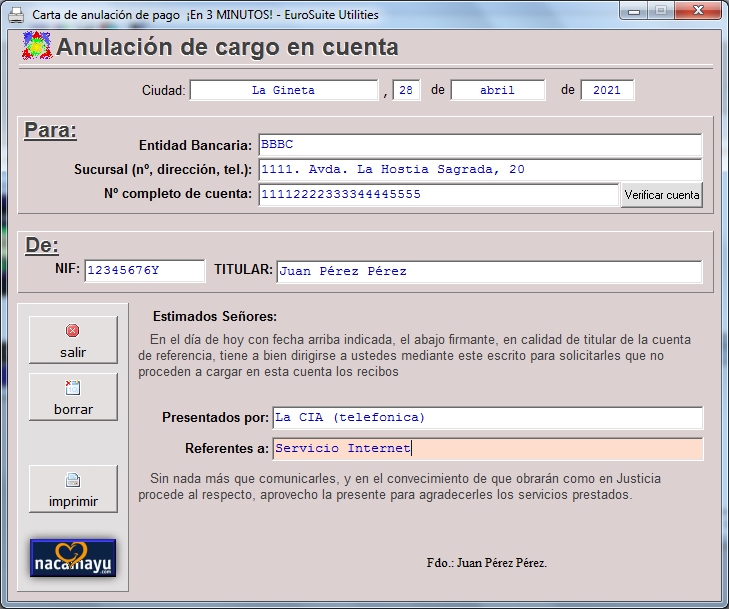
Task: Open the nacamayu logo banner
Action: pyautogui.click(x=73, y=558)
